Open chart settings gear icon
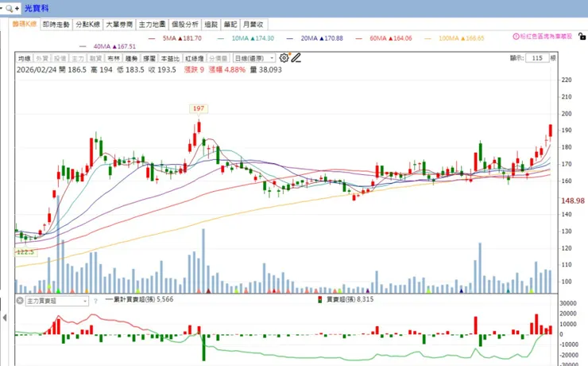The width and height of the screenshot is (588, 366). tap(284, 58)
